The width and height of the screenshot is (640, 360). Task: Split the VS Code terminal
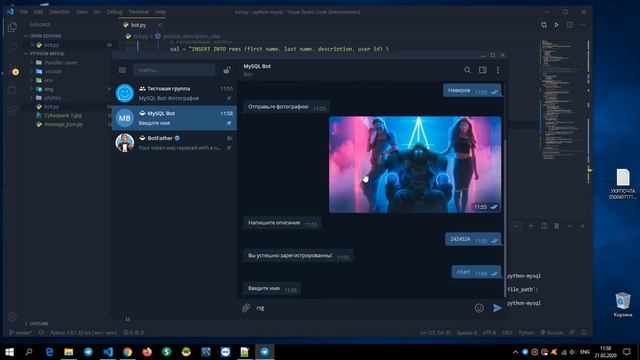(544, 226)
